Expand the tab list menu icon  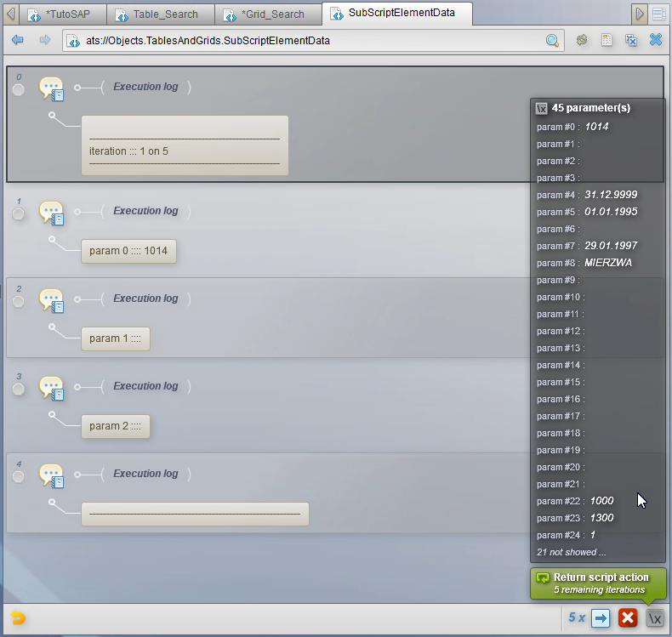coord(658,14)
